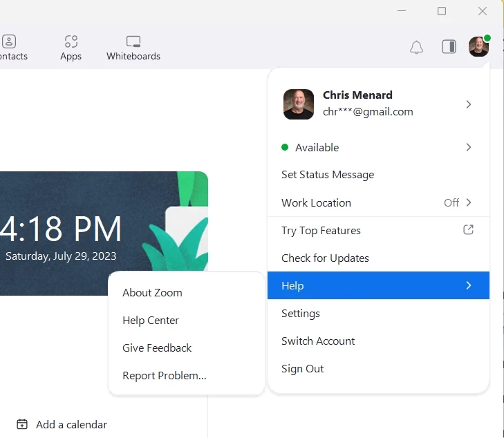504x438 pixels.
Task: Open the Work Location option
Action: click(378, 202)
